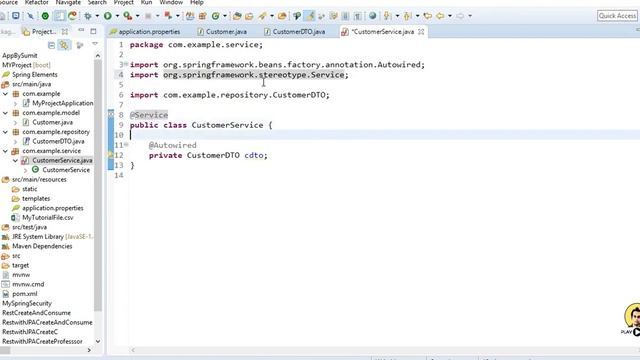The image size is (640, 360).
Task: Switch to application.properties editor tab
Action: point(145,31)
